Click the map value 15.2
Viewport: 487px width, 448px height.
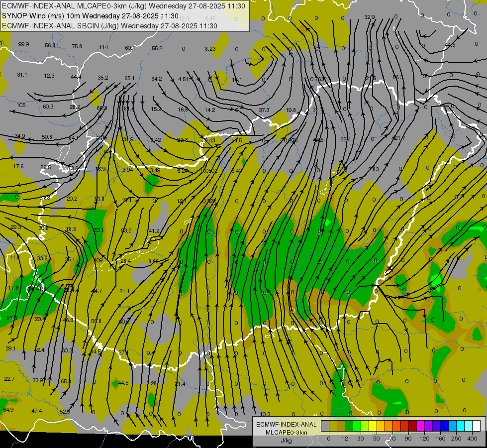point(156,109)
